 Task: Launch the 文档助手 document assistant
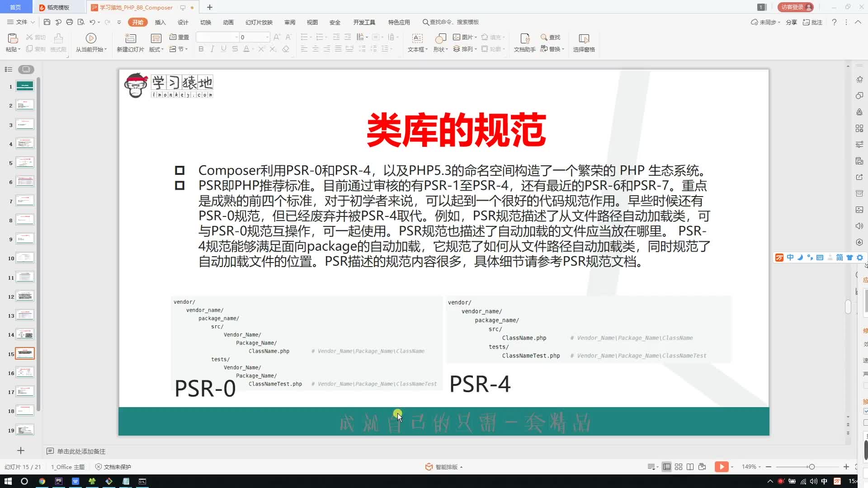[524, 43]
